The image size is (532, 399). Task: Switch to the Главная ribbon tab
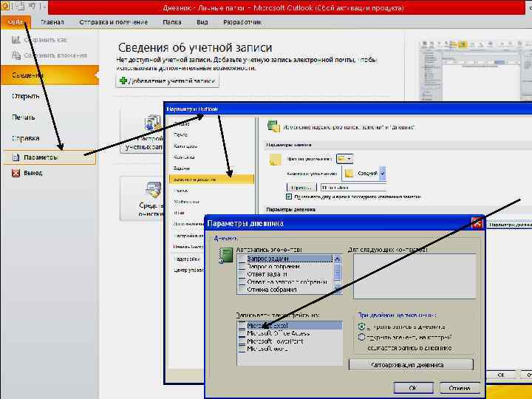click(x=52, y=22)
